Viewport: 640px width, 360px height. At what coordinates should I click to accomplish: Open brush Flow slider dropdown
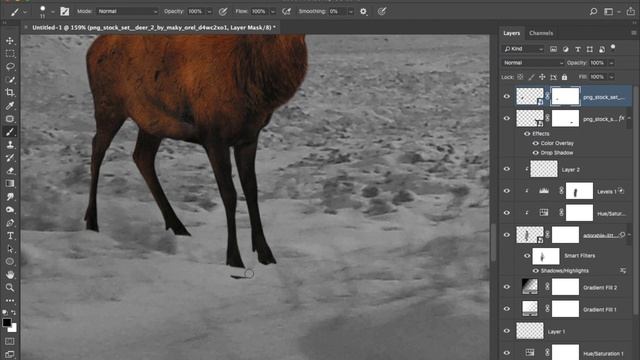(x=273, y=11)
